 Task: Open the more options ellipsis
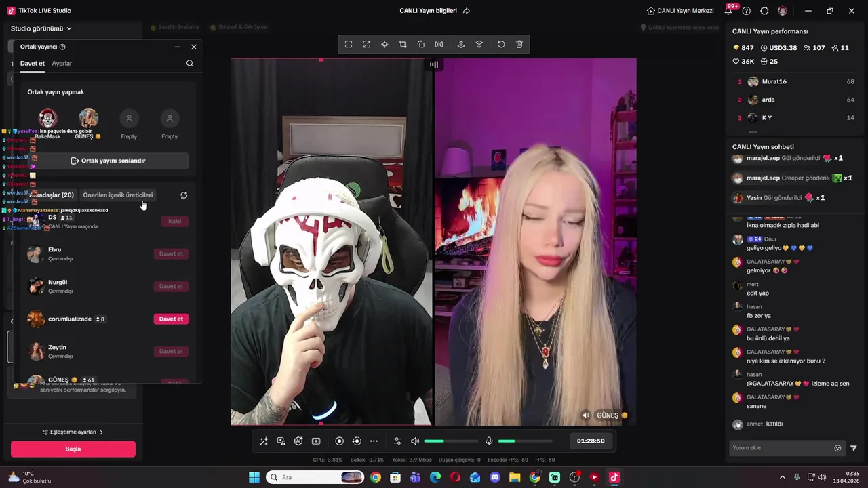point(374,441)
